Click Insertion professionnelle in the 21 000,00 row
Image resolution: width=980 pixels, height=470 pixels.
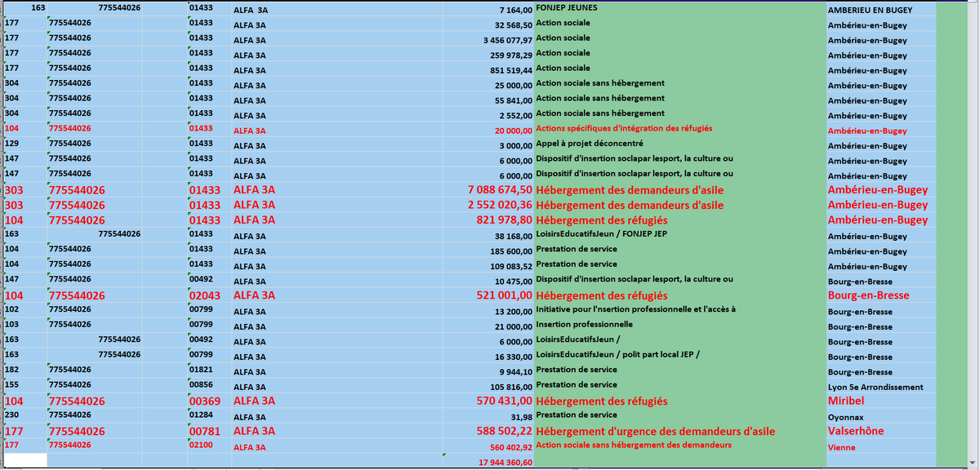pyautogui.click(x=584, y=325)
